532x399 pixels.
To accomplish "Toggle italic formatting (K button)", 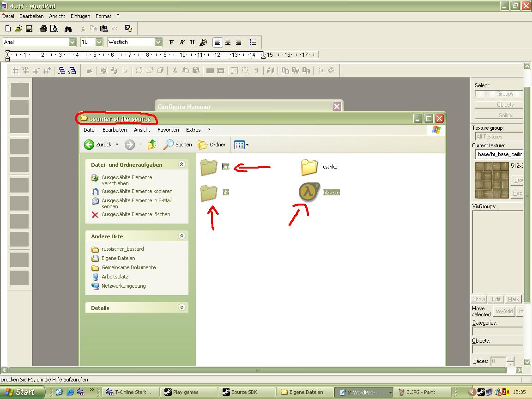I will (182, 42).
